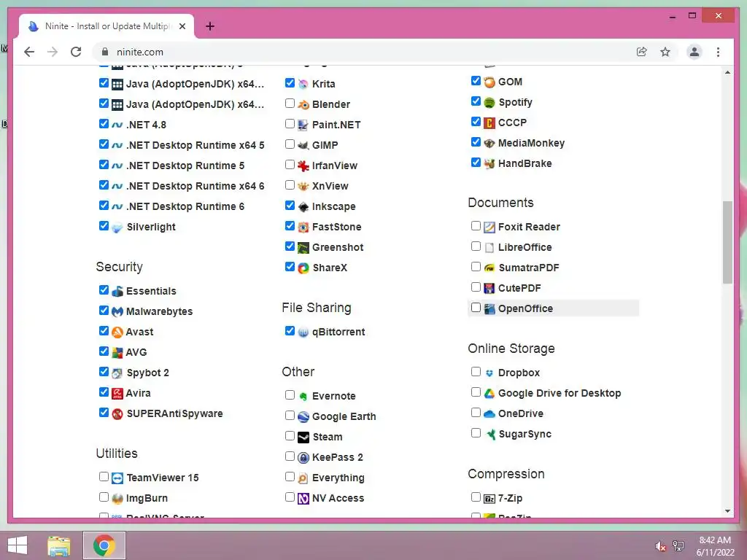The image size is (747, 560).
Task: Click the IrfanView red icon
Action: coord(303,166)
